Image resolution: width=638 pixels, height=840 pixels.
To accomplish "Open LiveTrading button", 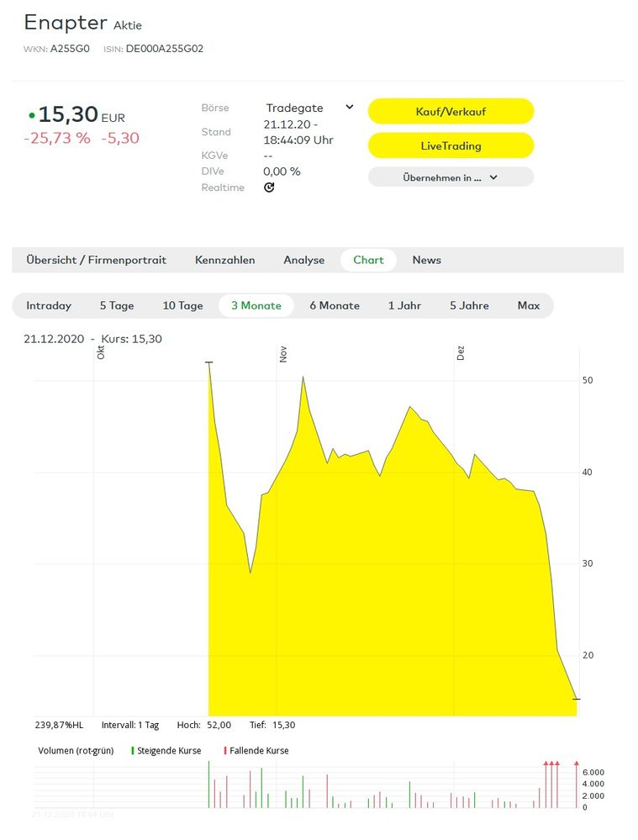I will click(x=451, y=145).
